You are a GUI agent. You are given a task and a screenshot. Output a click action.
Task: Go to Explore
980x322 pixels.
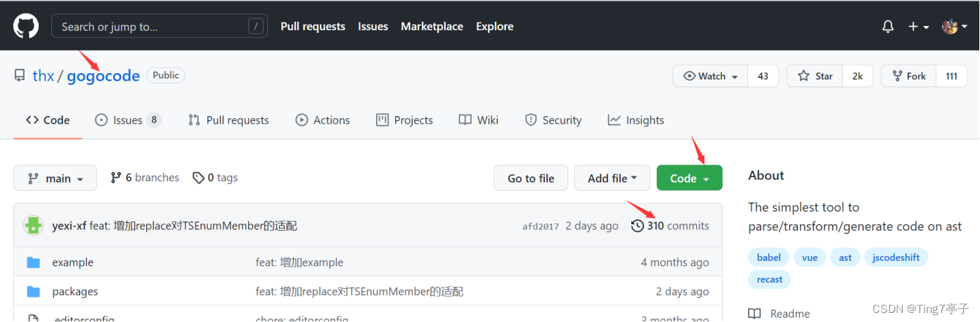[x=494, y=27]
